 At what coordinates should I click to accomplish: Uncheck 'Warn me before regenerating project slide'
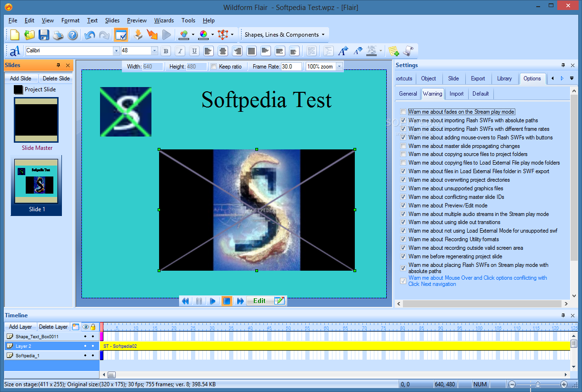click(403, 256)
